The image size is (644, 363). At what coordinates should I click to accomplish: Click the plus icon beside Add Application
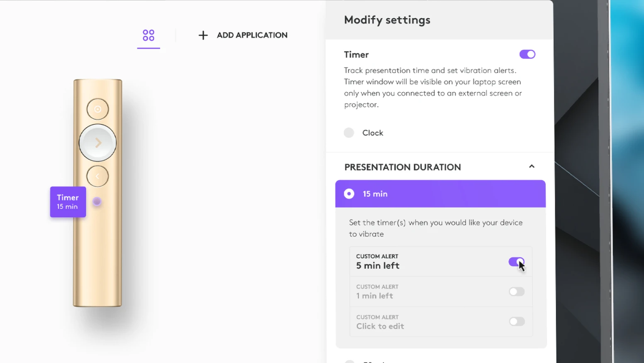(203, 35)
